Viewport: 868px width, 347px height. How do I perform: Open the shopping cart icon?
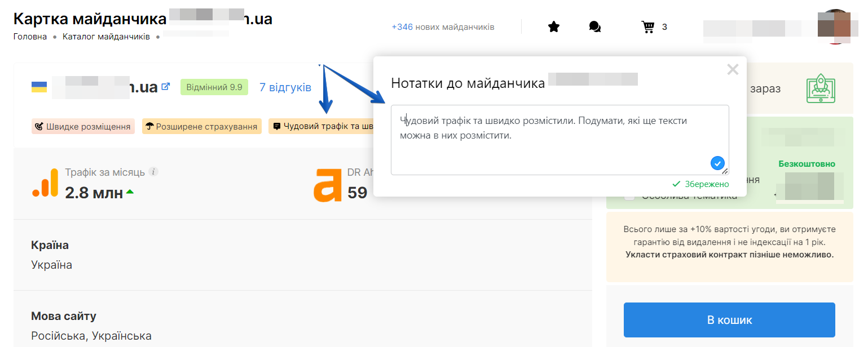point(647,26)
